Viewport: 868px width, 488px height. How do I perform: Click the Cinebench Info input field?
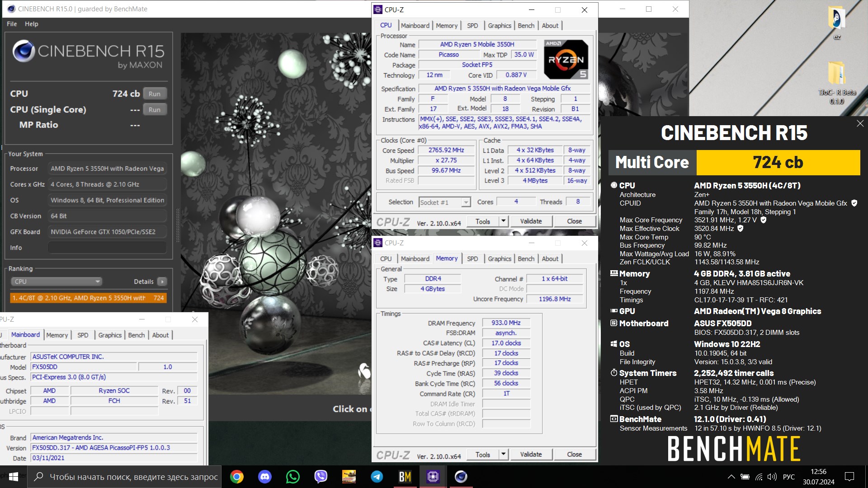pyautogui.click(x=108, y=248)
